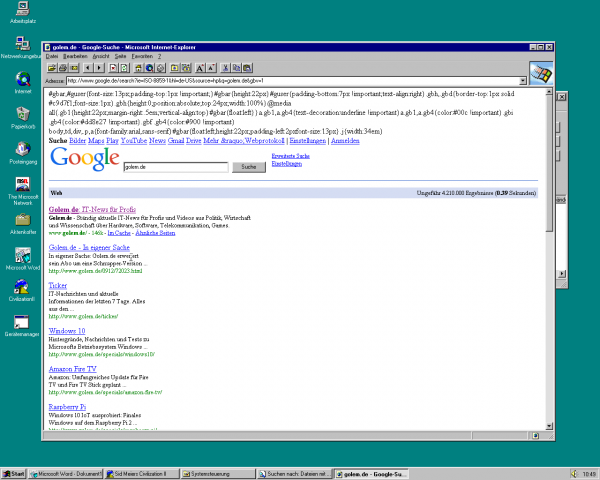Open Favorites folder icon
The height and width of the screenshot is (480, 600).
[x=175, y=68]
